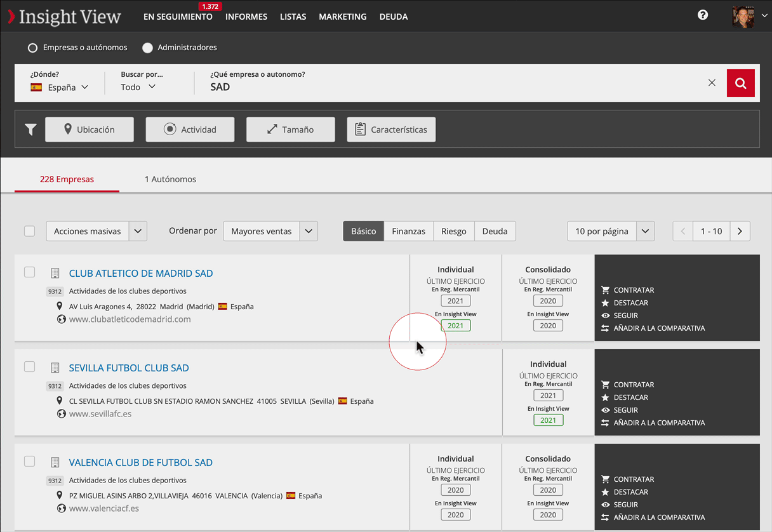This screenshot has width=772, height=532.
Task: Select the Empresas o autónomos radio button
Action: coord(32,48)
